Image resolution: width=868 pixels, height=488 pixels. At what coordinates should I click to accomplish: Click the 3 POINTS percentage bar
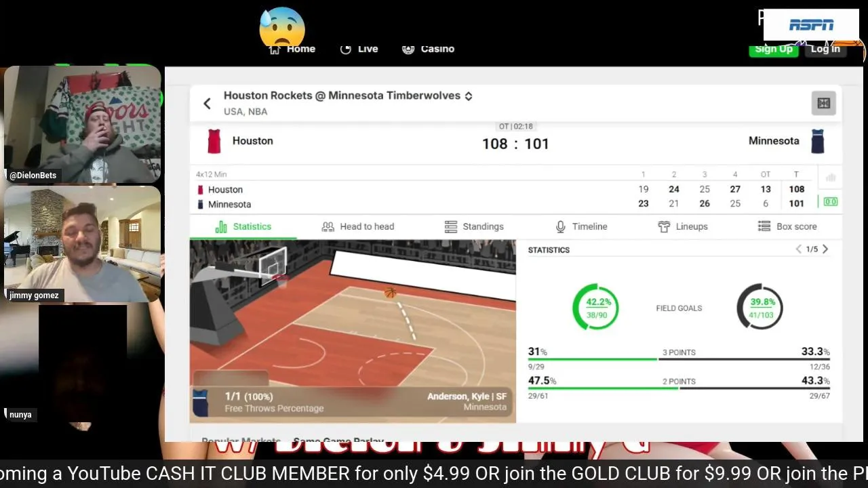tap(679, 359)
